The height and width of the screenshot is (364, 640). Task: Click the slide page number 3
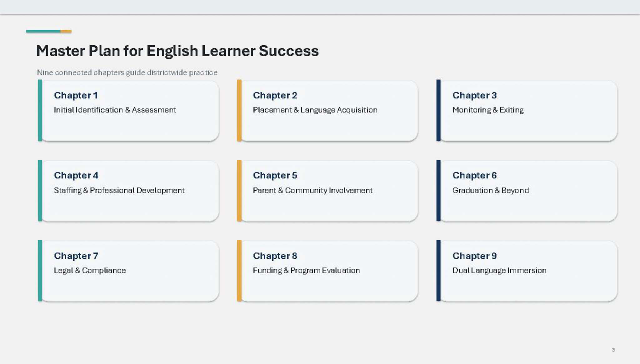(x=613, y=350)
